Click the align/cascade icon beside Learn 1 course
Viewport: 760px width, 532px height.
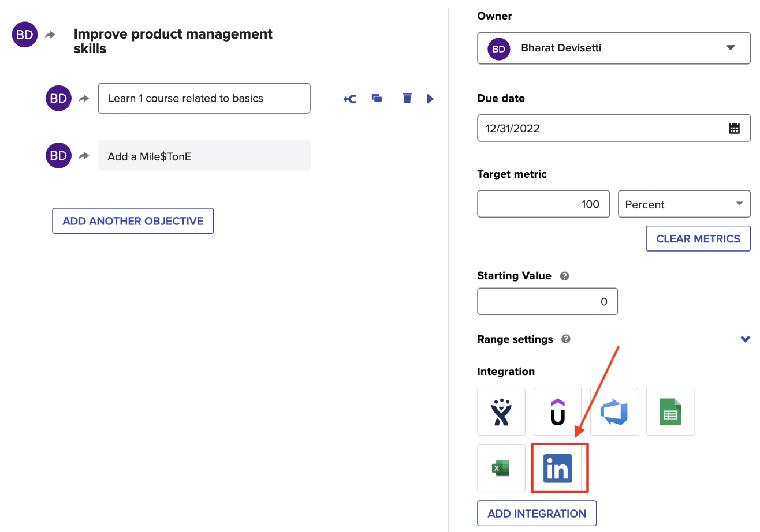pyautogui.click(x=350, y=99)
